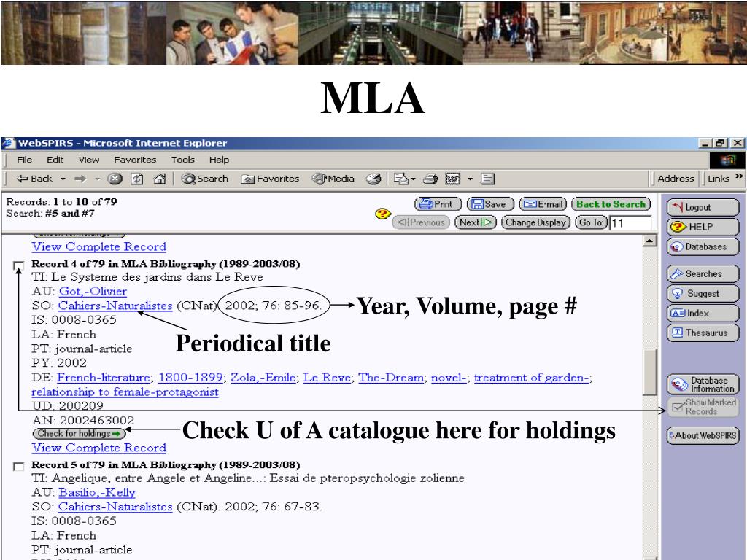Click the results scrollbar up arrow
Screen dimensions: 747x560
pos(650,241)
